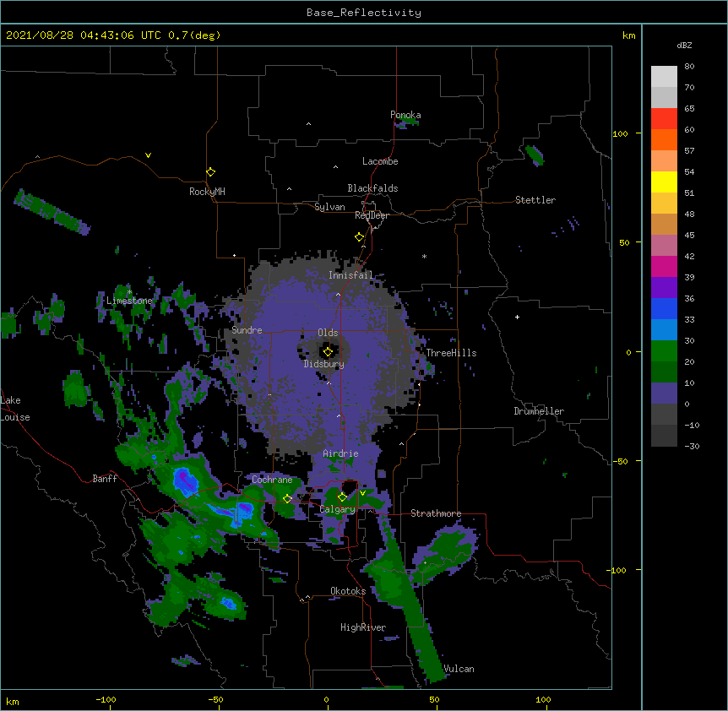This screenshot has width=728, height=711.
Task: Select the magenta 39-42 dBZ color swatch
Action: point(664,266)
